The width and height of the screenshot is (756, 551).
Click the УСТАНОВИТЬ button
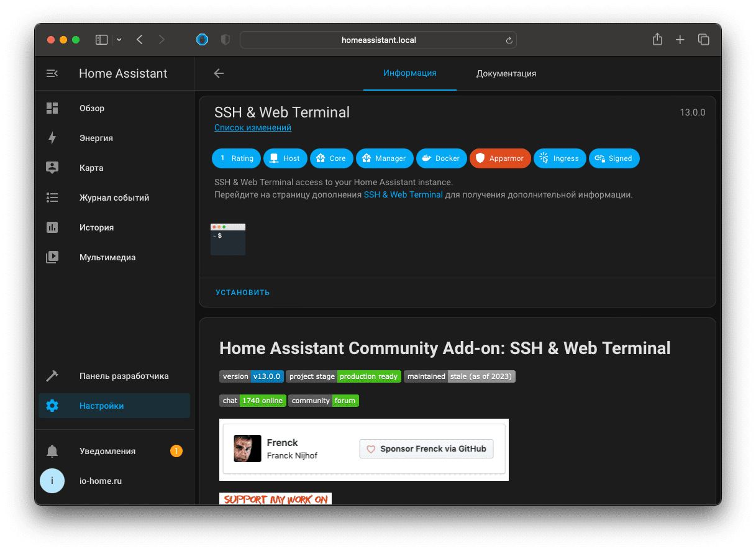point(242,292)
